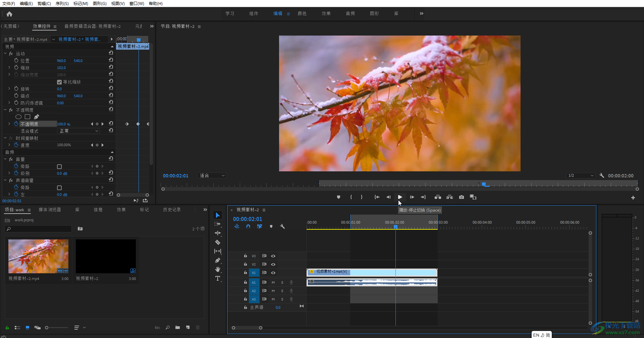Select the Track Select Forward tool
The width and height of the screenshot is (644, 338).
pyautogui.click(x=218, y=224)
